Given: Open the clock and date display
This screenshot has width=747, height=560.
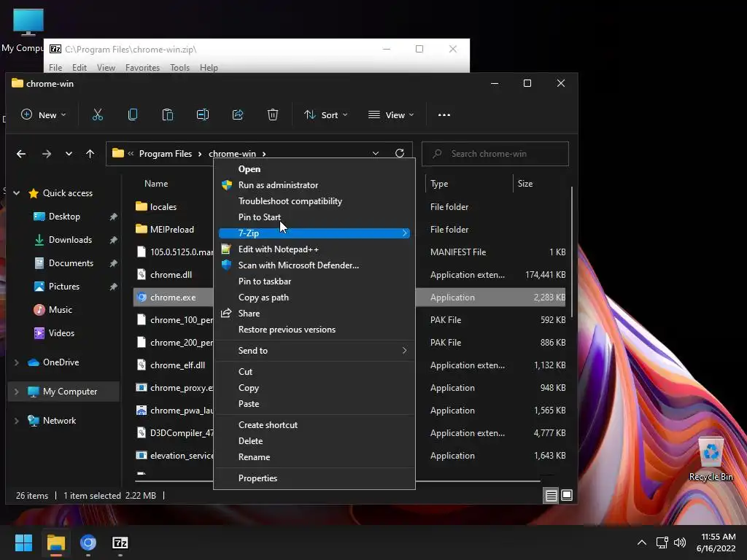Looking at the screenshot, I should [x=716, y=542].
